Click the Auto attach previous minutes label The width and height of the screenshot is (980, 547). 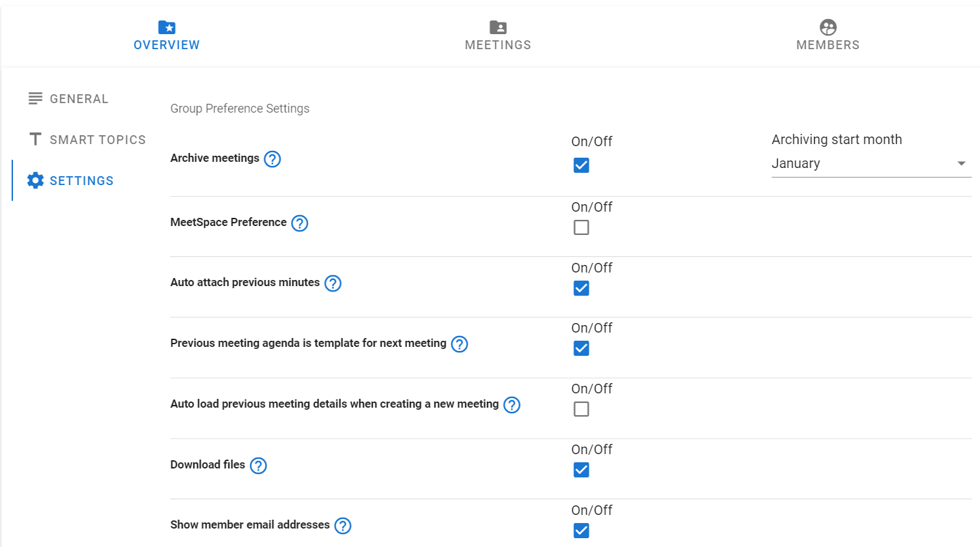[x=244, y=283]
